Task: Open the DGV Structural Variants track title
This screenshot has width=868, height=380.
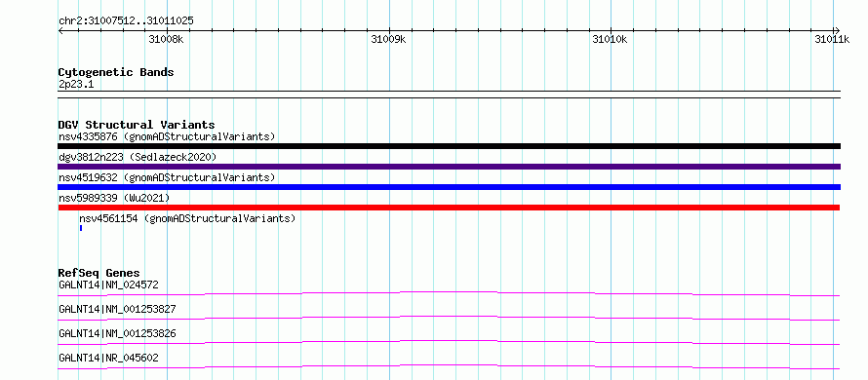Action: [137, 125]
